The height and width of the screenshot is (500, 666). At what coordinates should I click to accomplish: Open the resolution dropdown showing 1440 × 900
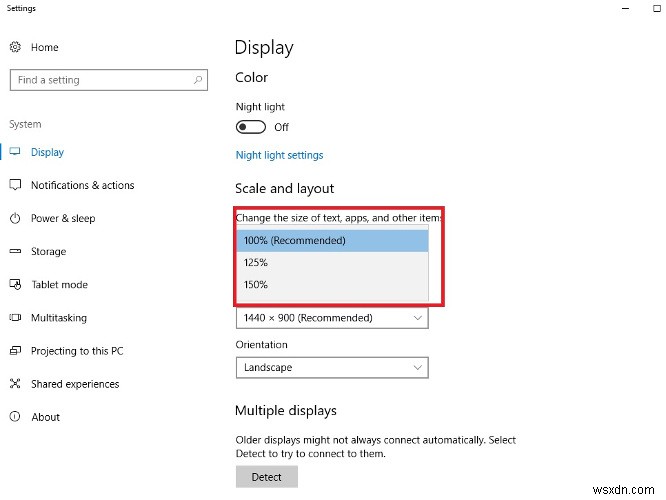pos(332,318)
